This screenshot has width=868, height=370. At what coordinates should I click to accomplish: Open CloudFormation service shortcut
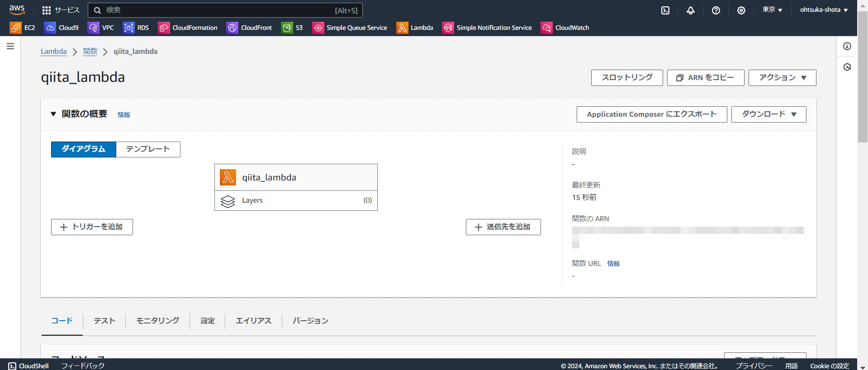[188, 28]
